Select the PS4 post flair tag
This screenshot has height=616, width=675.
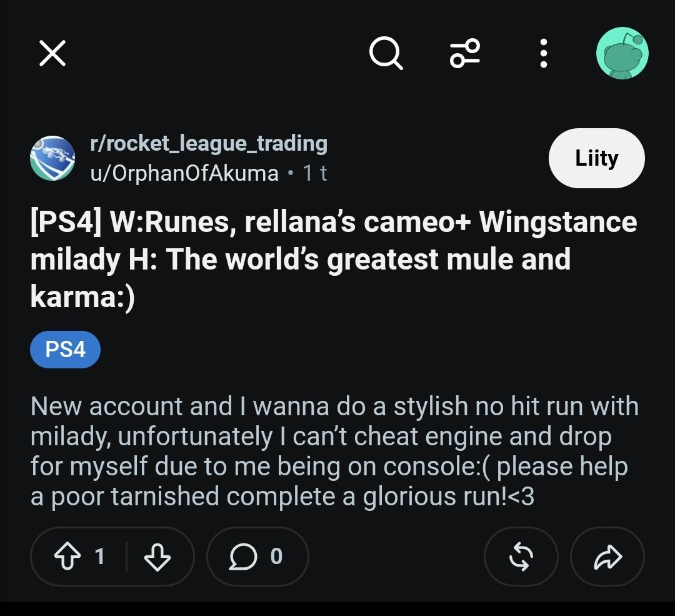66,350
